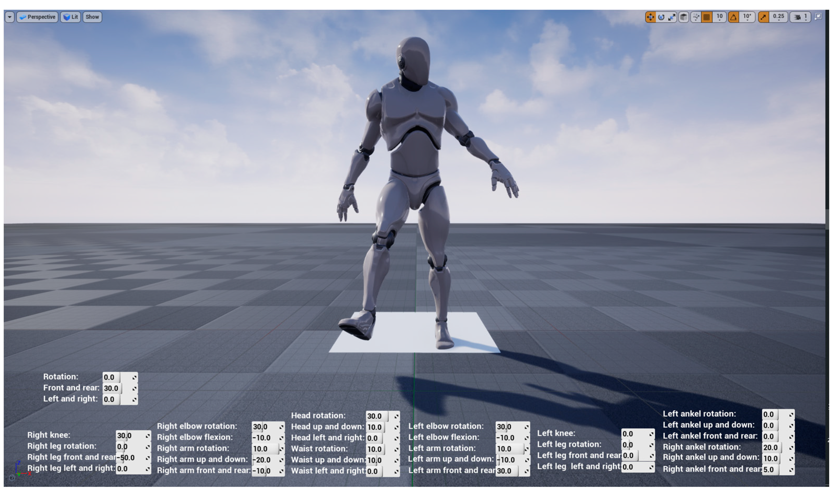Screen dimensions: 837x504
Task: Click the maximize viewport icon
Action: pyautogui.click(x=818, y=16)
